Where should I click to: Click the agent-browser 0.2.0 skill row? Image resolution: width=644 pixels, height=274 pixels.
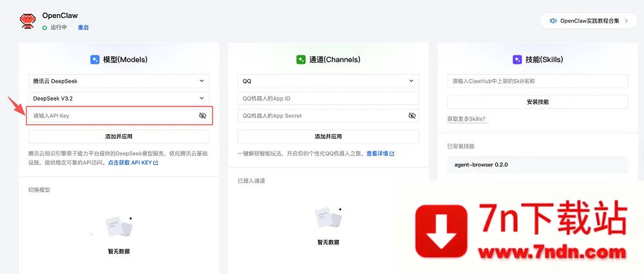click(538, 164)
